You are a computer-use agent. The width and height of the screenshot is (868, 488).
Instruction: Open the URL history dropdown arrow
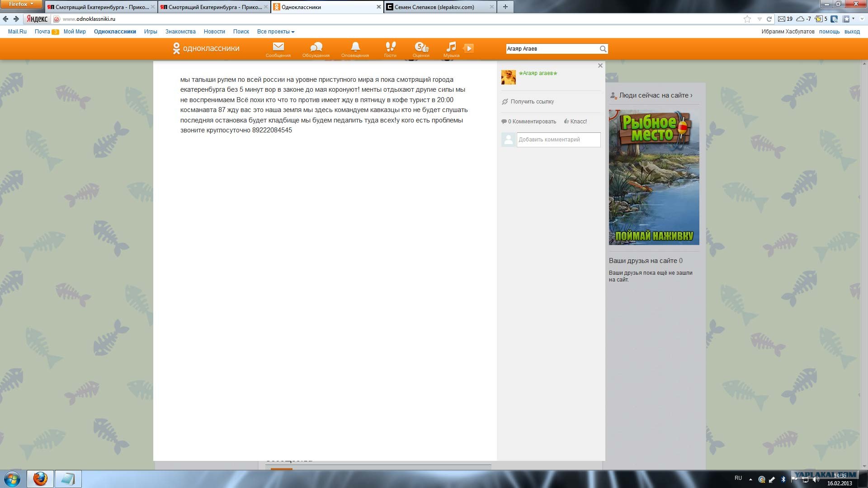[759, 19]
